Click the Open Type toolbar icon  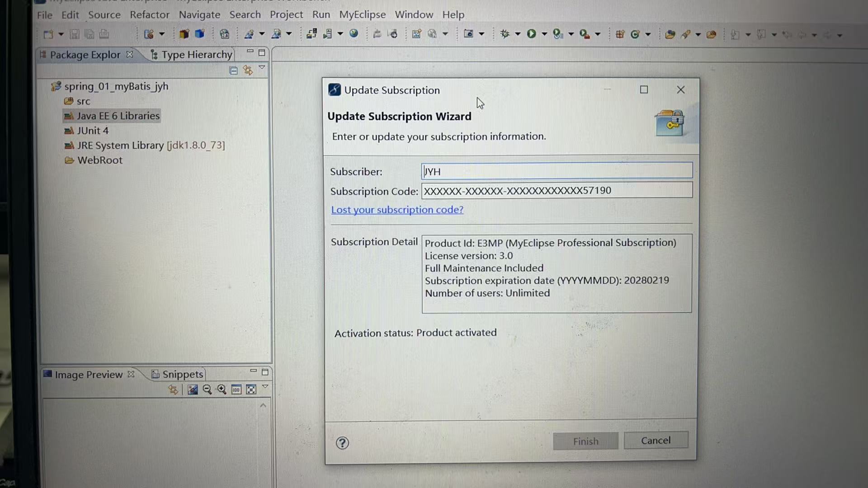pyautogui.click(x=670, y=34)
